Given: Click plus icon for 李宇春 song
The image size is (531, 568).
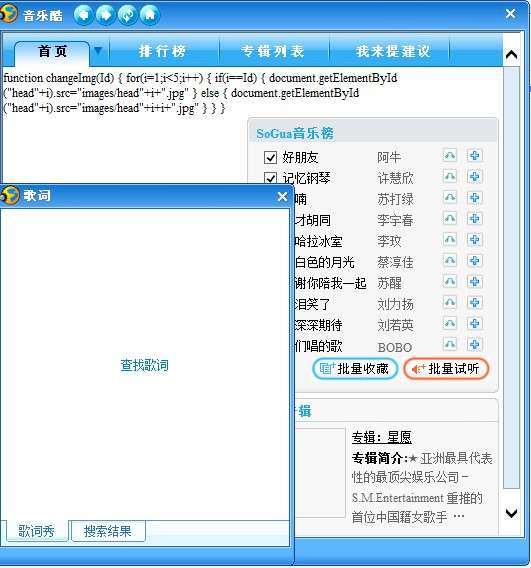Looking at the screenshot, I should [x=474, y=219].
